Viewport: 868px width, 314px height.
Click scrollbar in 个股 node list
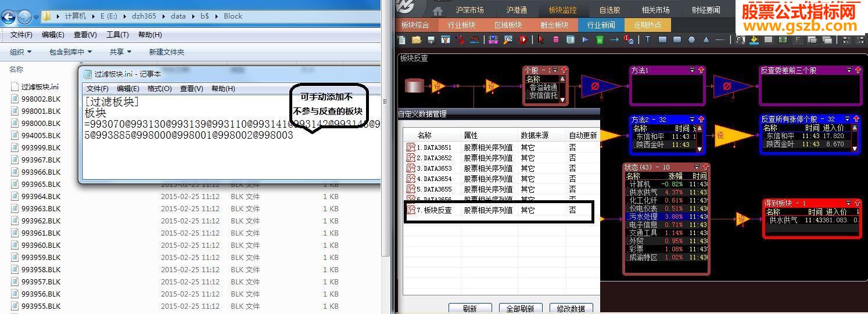click(562, 89)
